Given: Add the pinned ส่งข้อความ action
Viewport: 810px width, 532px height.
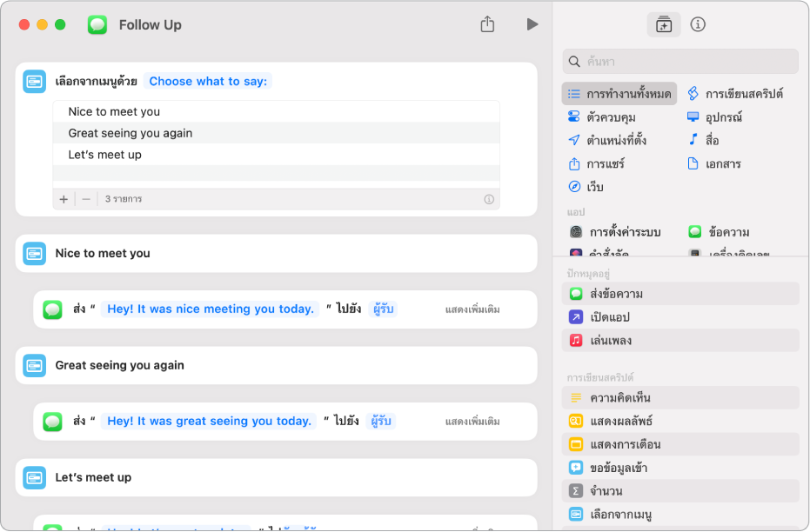Looking at the screenshot, I should (x=616, y=294).
